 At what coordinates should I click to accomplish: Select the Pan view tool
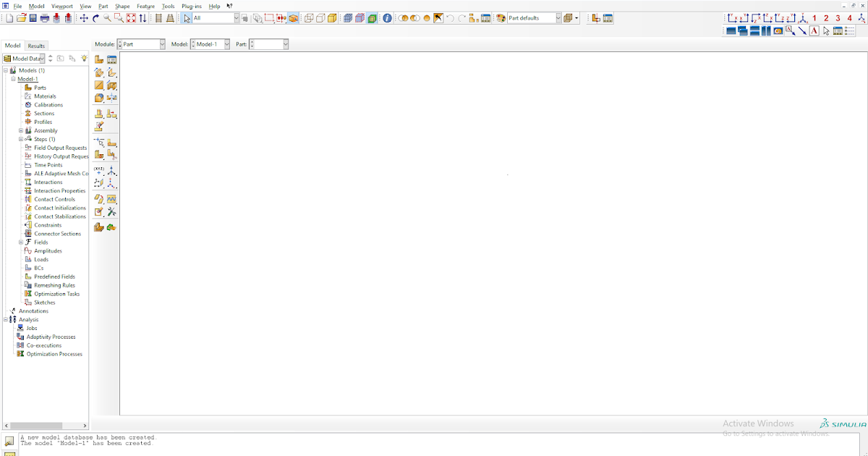click(85, 18)
